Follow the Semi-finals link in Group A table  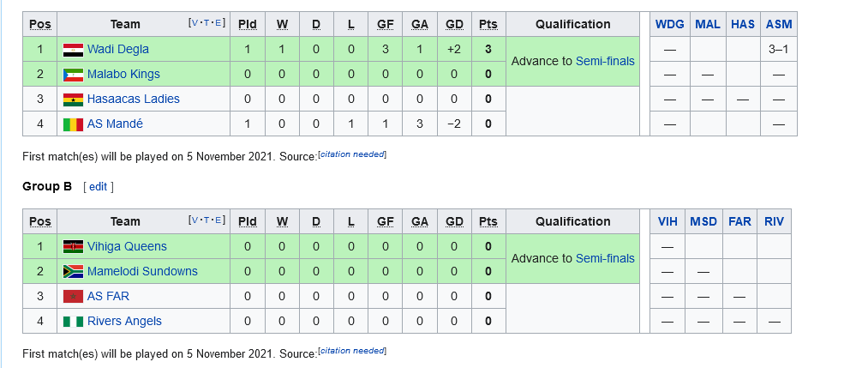pos(605,62)
